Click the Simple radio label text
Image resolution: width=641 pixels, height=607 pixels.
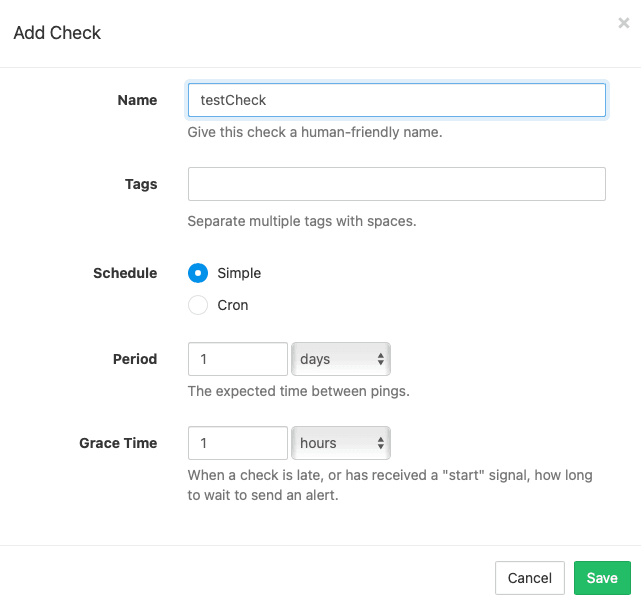coord(239,273)
